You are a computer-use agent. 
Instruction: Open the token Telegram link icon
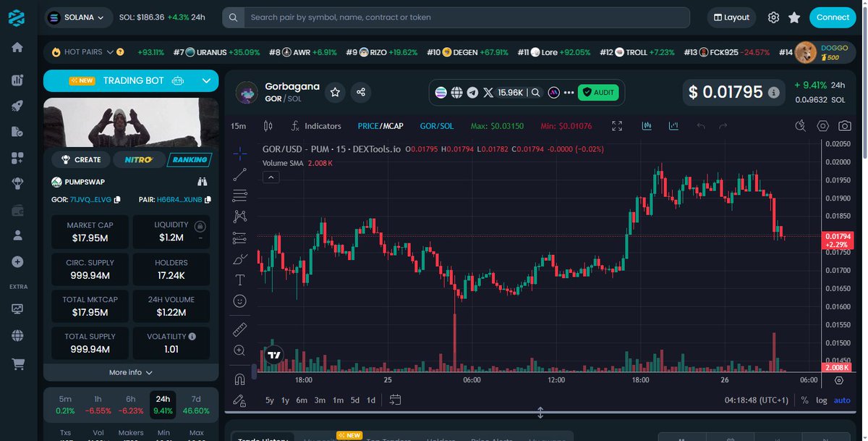472,92
